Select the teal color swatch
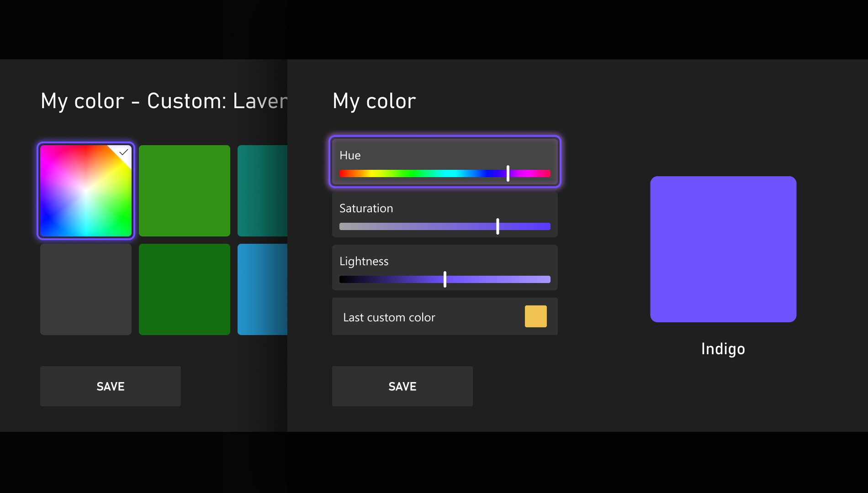868x493 pixels. point(263,191)
